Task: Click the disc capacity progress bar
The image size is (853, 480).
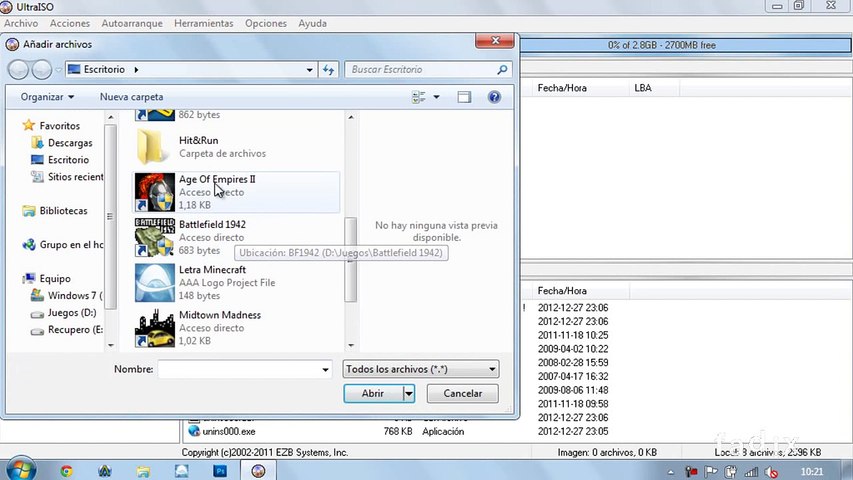Action: click(x=685, y=45)
